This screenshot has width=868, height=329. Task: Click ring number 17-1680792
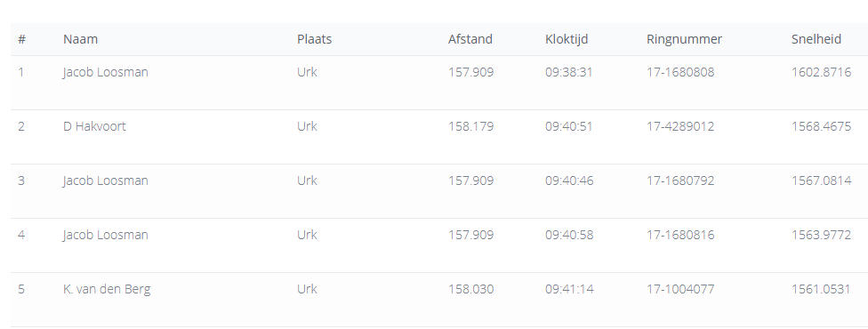[x=680, y=181]
